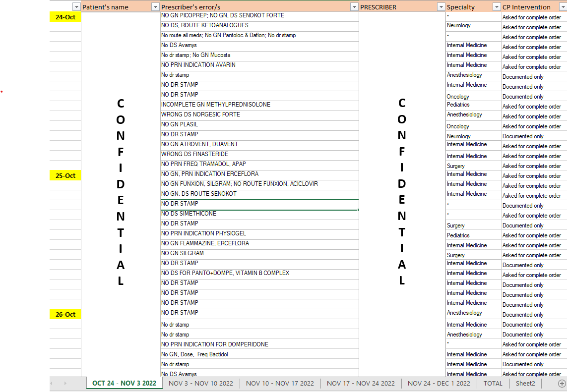This screenshot has height=392, width=567.
Task: Open the NOV 10 - NOV 17 2022 sheet tab
Action: [x=280, y=384]
